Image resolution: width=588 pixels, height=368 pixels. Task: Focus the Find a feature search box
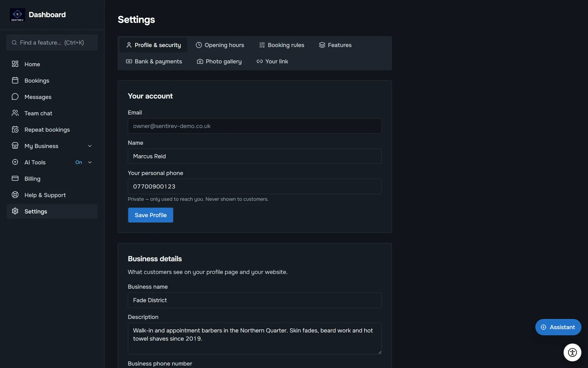(52, 43)
